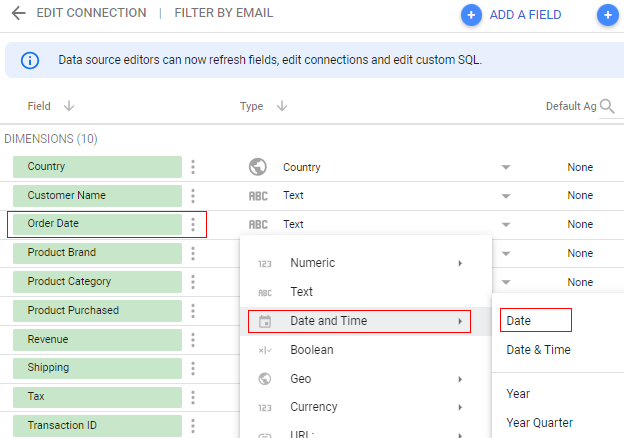Open the three-dot menu for Transaction ID
Viewport: 624px width, 438px height.
click(x=193, y=426)
